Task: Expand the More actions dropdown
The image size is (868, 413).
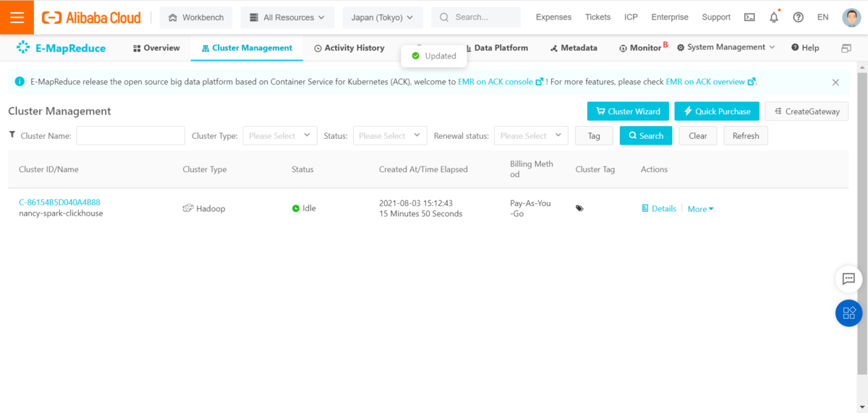Action: (x=700, y=209)
